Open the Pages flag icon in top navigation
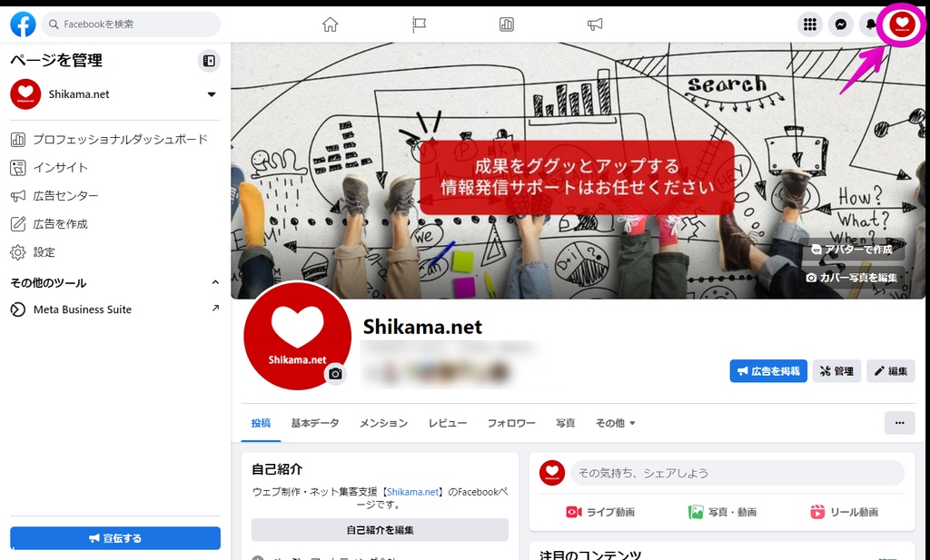The width and height of the screenshot is (930, 560). pos(419,25)
